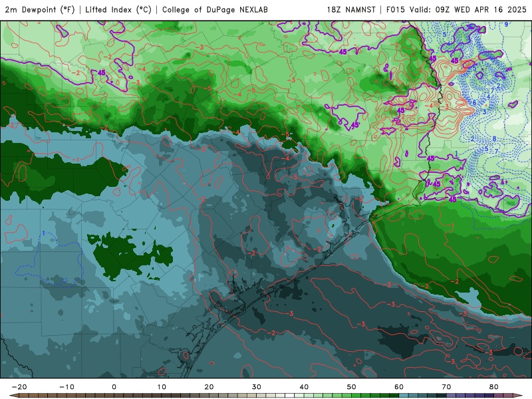Click the 10 value on color scale

pyautogui.click(x=162, y=387)
